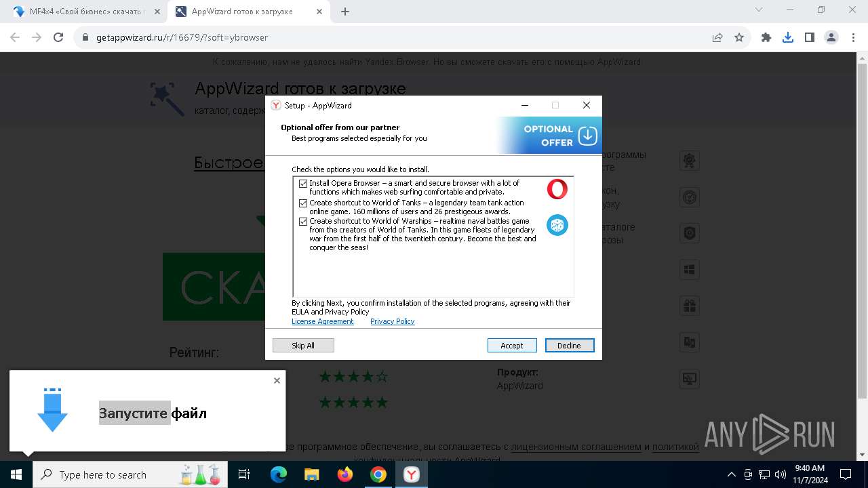Image resolution: width=868 pixels, height=488 pixels.
Task: Open Task View on taskbar
Action: pyautogui.click(x=244, y=474)
